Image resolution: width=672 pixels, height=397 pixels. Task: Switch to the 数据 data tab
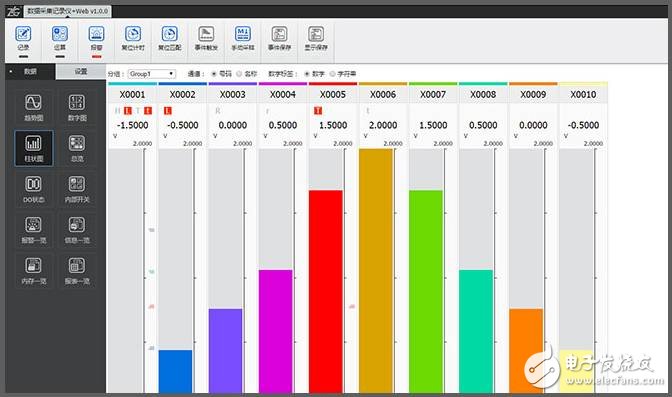(x=30, y=72)
